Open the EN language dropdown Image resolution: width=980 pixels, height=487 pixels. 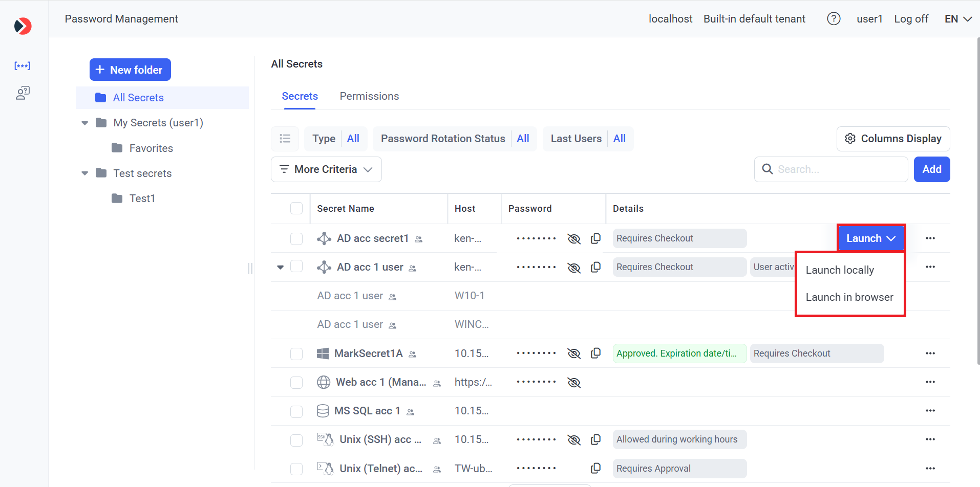(957, 19)
